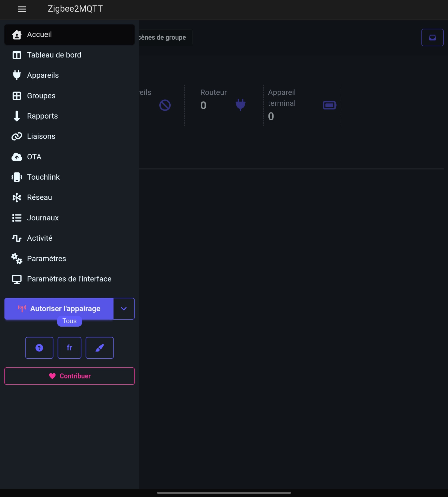Screen dimensions: 448x497
Task: Open theme picker with paintbrush icon
Action: coord(99,348)
